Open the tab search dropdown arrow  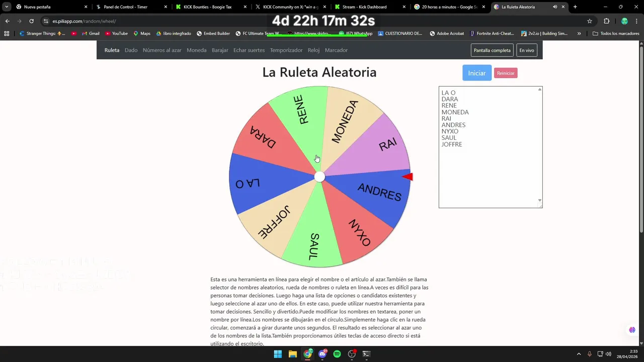tap(7, 7)
